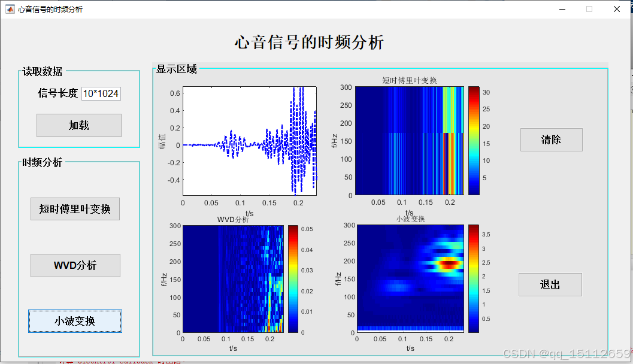Run the 短时傅里叶变换 analysis
Screen dimensions: 633x364
(x=75, y=209)
